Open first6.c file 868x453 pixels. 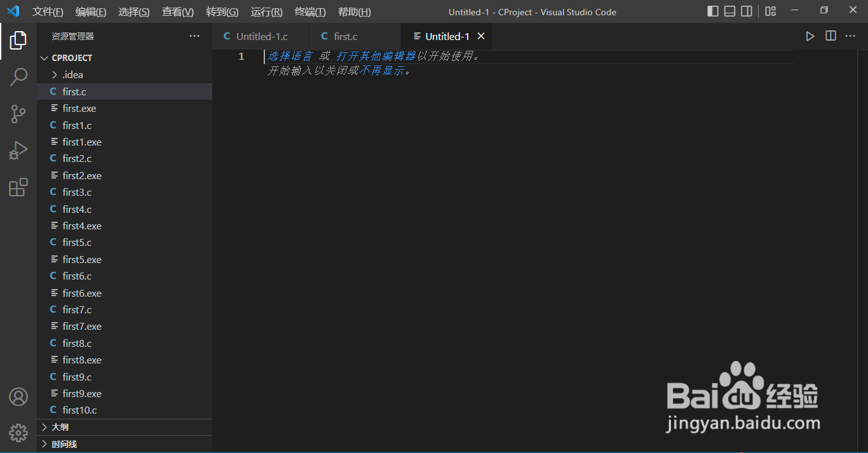[125, 276]
